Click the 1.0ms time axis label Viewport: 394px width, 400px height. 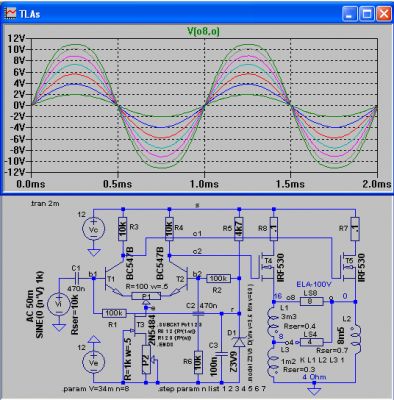[204, 184]
